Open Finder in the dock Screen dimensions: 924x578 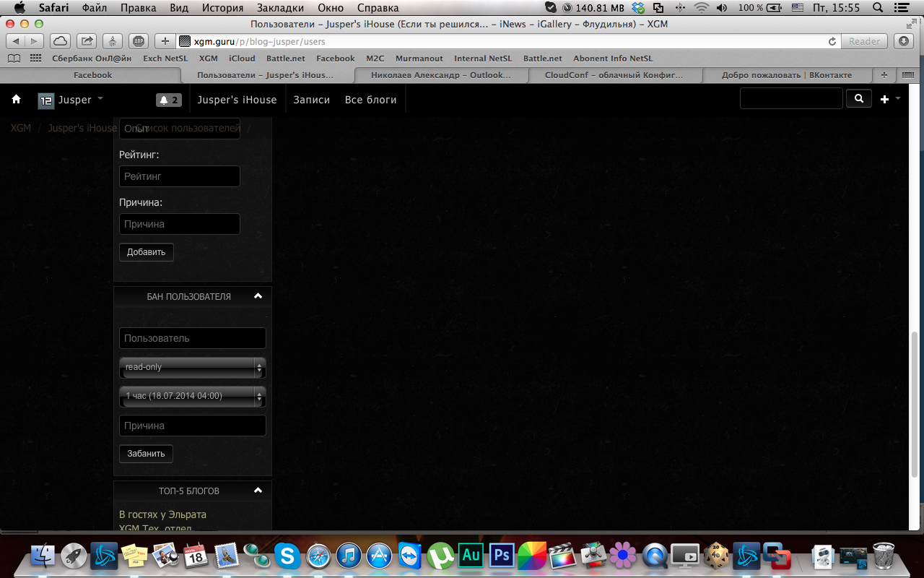43,556
